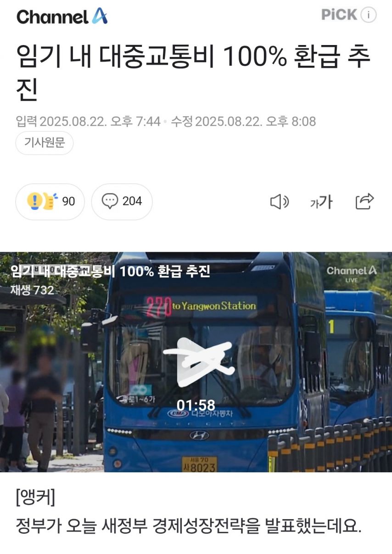Change font size with 가가 icon
This screenshot has height=554, width=392.
pyautogui.click(x=321, y=202)
